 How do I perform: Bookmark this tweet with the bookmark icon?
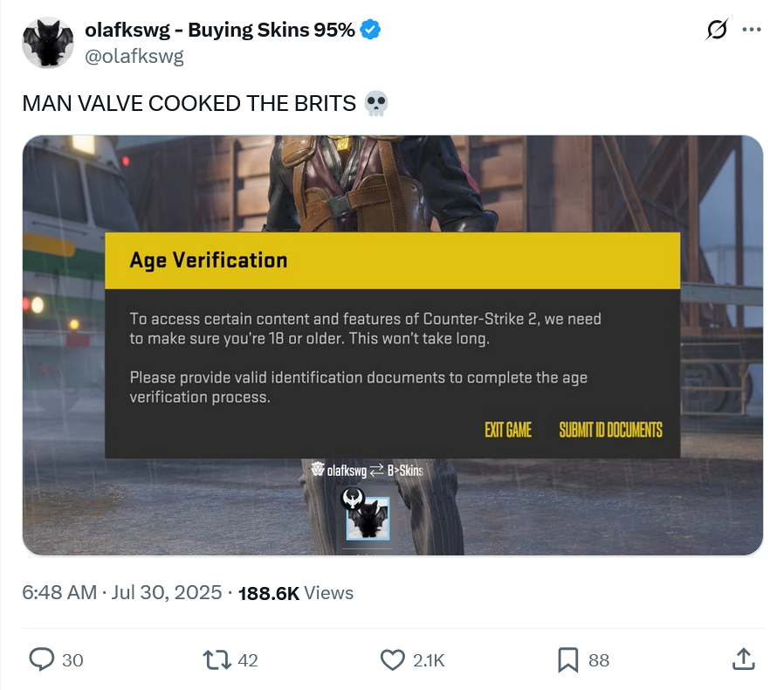(x=568, y=659)
